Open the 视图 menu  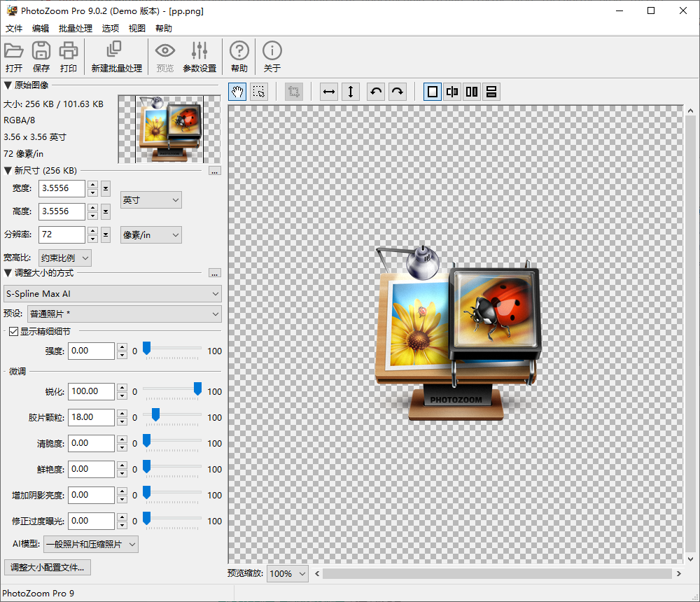pyautogui.click(x=137, y=29)
